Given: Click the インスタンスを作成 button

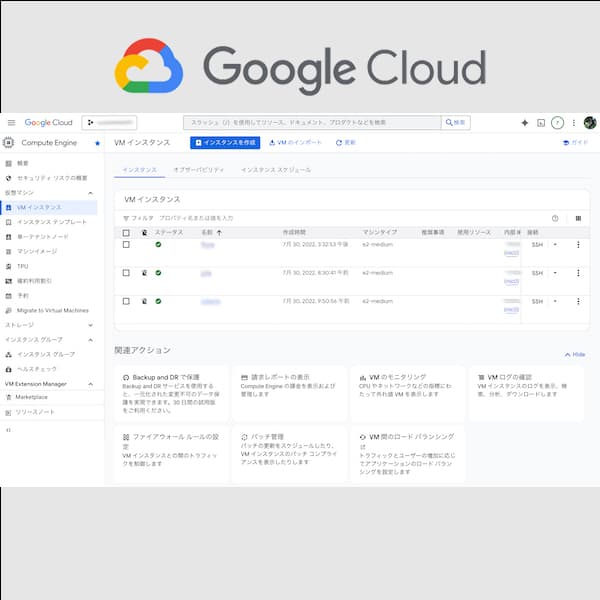Looking at the screenshot, I should click(x=225, y=143).
